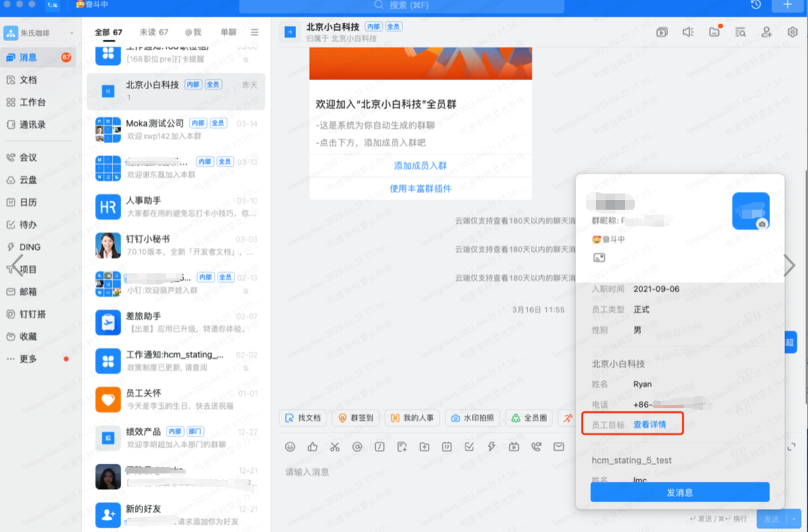Viewport: 808px width, 532px height.
Task: Open the send options dropdown arrow
Action: 794,519
